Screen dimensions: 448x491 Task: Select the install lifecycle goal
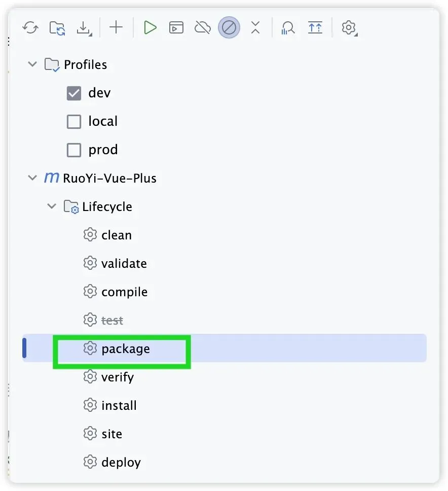click(119, 406)
